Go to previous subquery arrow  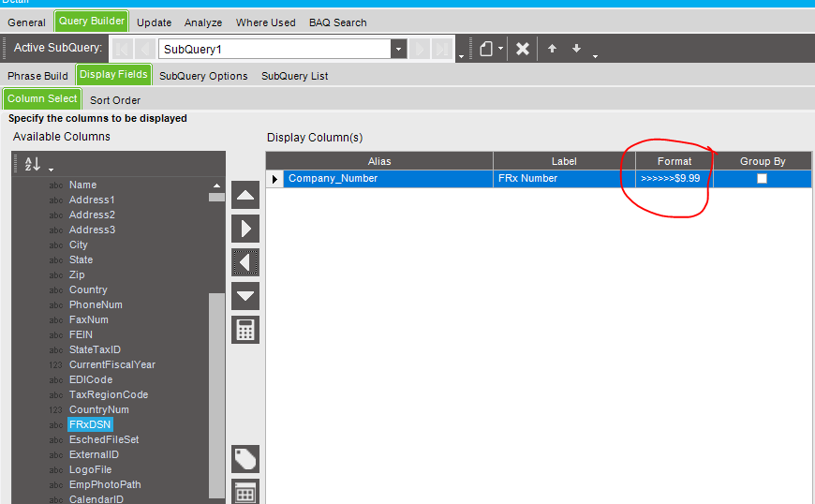coord(144,49)
